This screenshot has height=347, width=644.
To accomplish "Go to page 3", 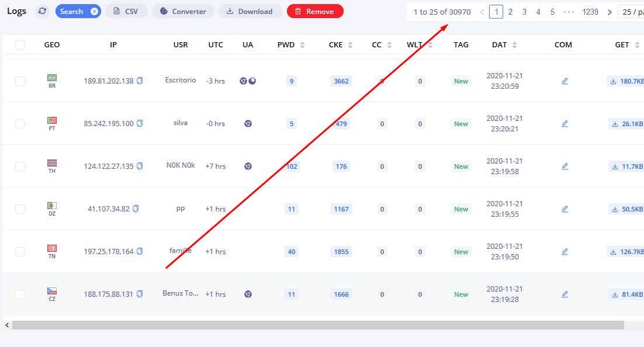I will click(524, 12).
